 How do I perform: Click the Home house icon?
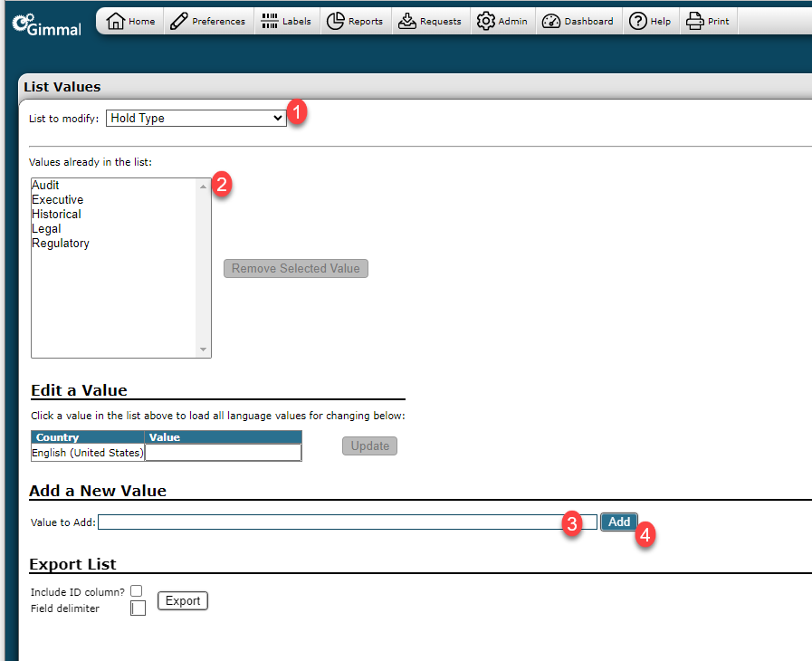tap(116, 21)
